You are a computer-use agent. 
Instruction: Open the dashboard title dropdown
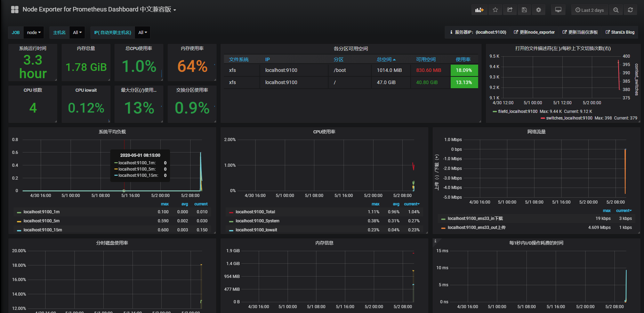pos(99,10)
